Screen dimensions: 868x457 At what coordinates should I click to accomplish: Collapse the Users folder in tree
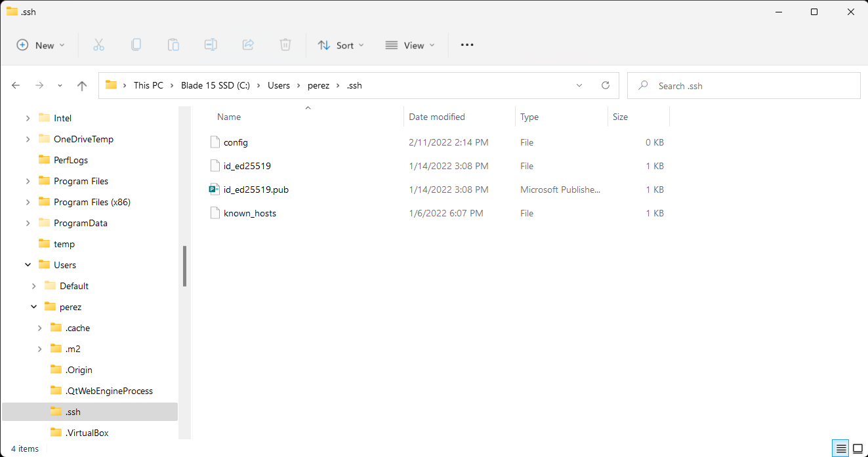click(x=28, y=265)
